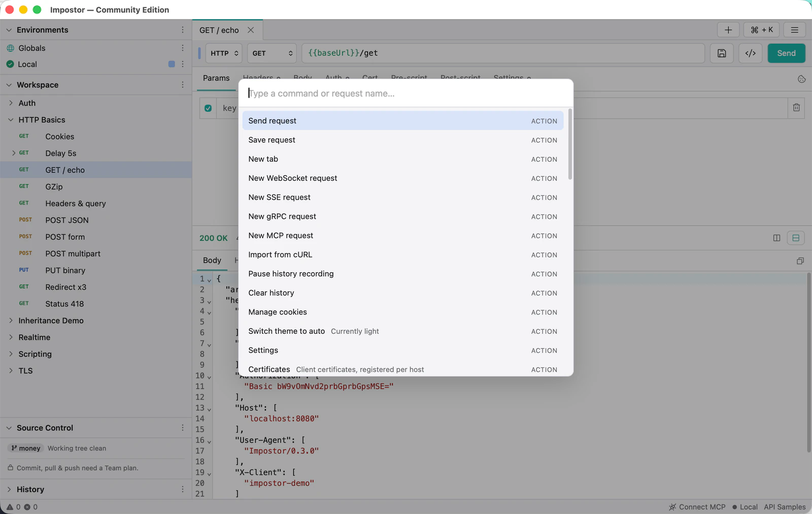Click Connect MCP in status bar
812x514 pixels.
click(x=697, y=507)
